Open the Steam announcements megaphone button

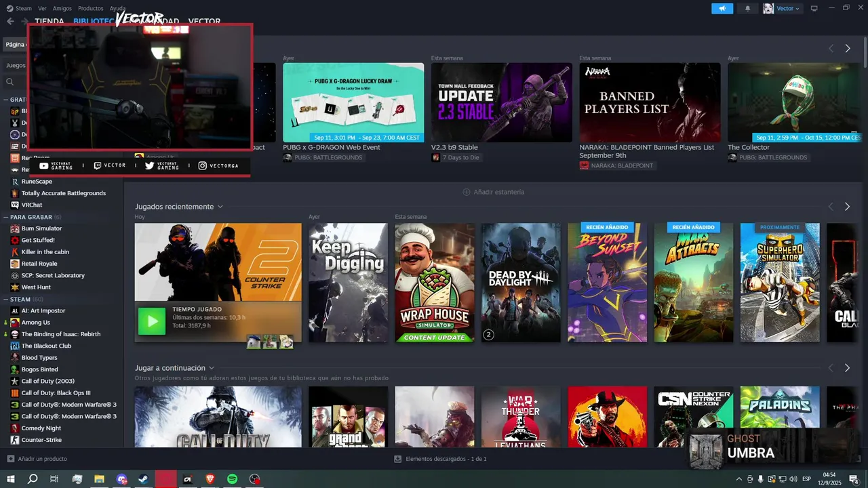tap(722, 8)
